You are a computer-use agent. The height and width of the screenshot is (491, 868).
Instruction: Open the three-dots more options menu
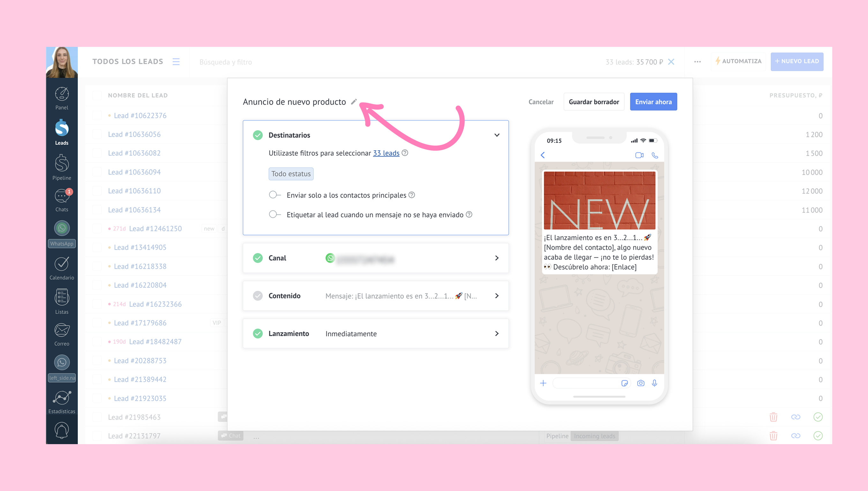click(x=698, y=62)
